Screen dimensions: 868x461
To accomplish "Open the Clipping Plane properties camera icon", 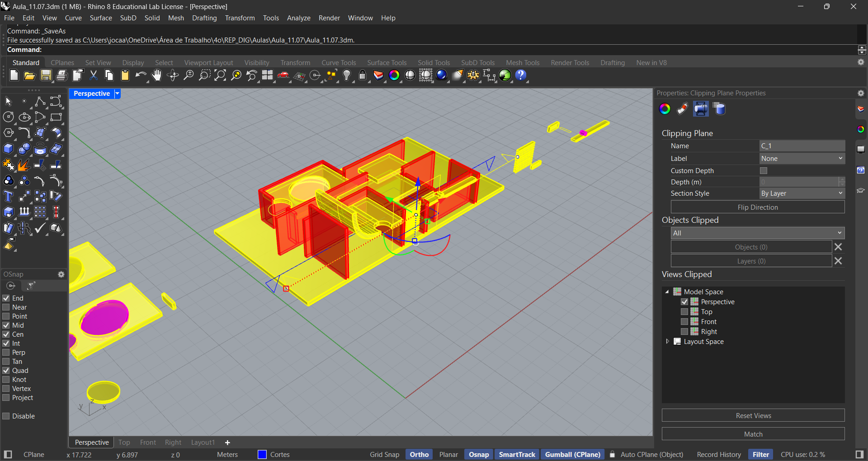I will (x=701, y=109).
